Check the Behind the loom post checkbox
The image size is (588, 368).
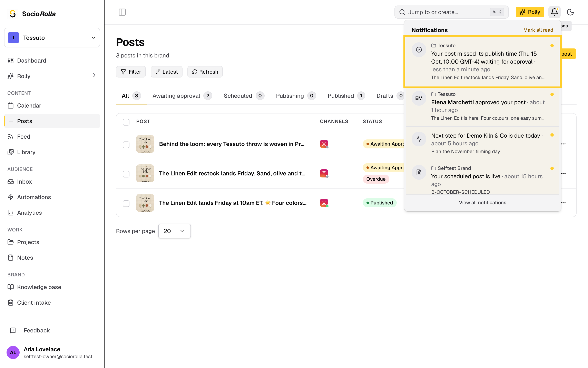point(126,145)
